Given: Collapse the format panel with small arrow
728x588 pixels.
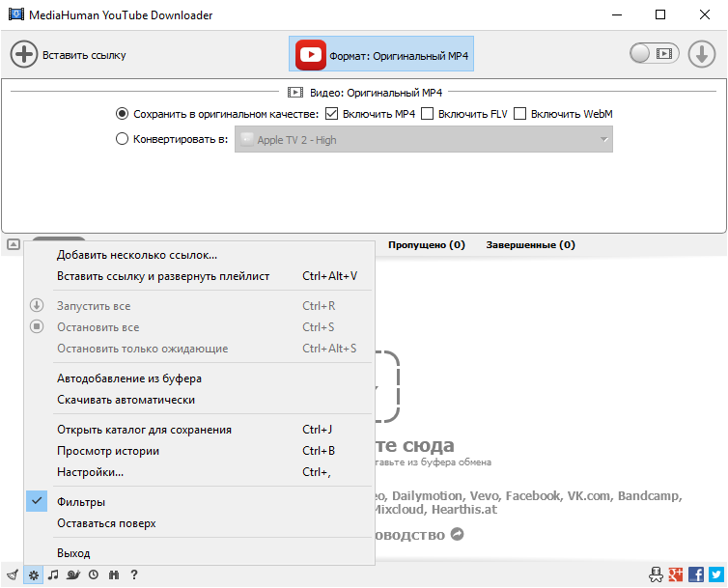Looking at the screenshot, I should click(14, 244).
